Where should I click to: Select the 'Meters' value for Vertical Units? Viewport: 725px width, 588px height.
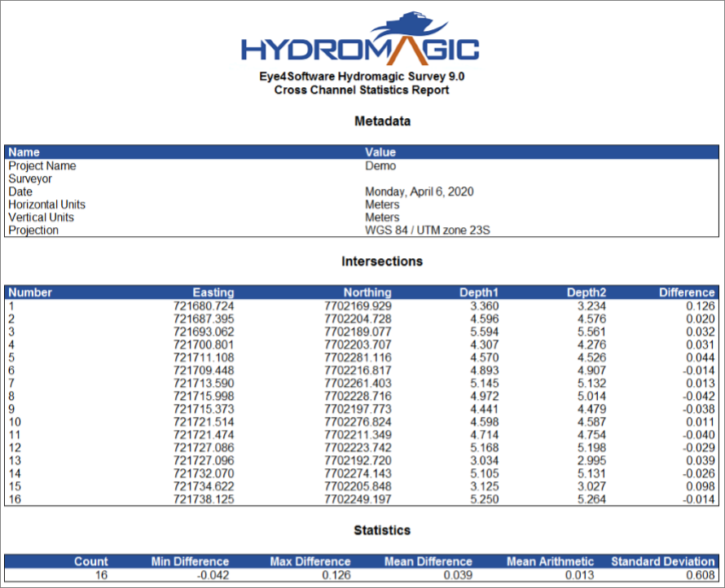pos(382,217)
